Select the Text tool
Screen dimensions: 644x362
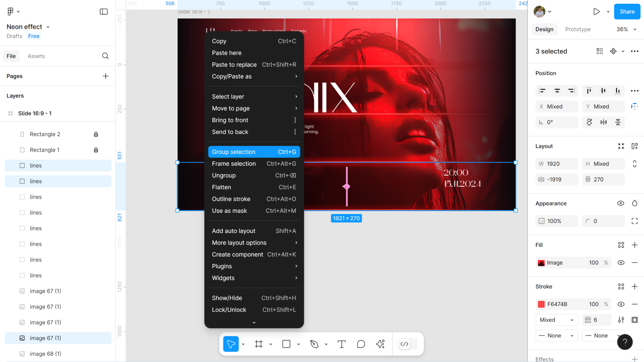coord(342,344)
